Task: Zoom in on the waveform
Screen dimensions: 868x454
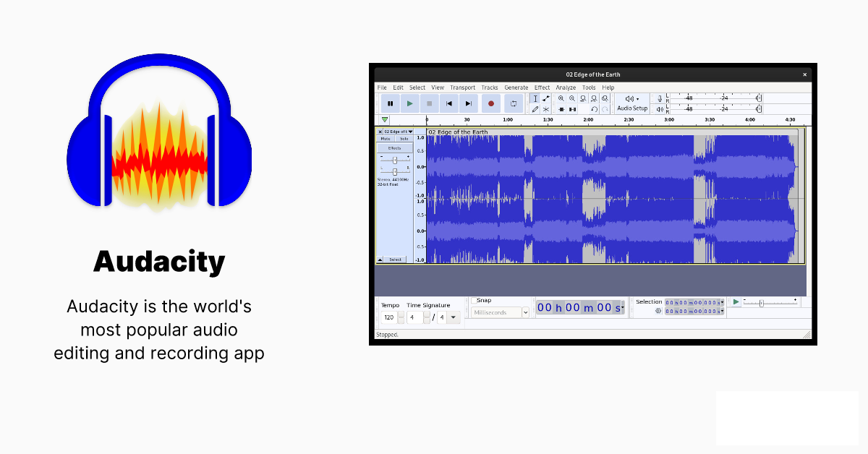Action: (x=561, y=98)
